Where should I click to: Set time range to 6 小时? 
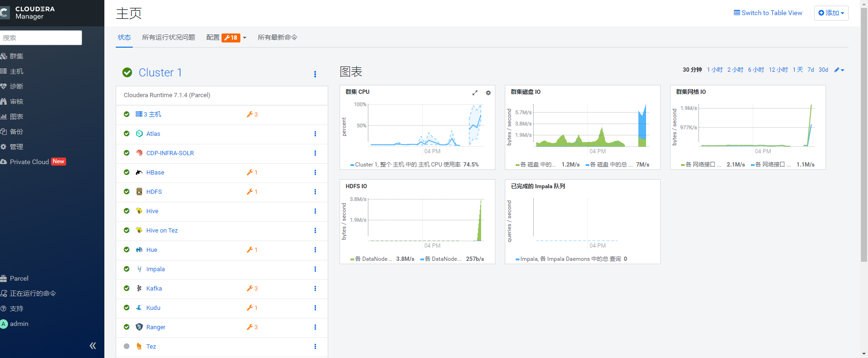[x=756, y=70]
